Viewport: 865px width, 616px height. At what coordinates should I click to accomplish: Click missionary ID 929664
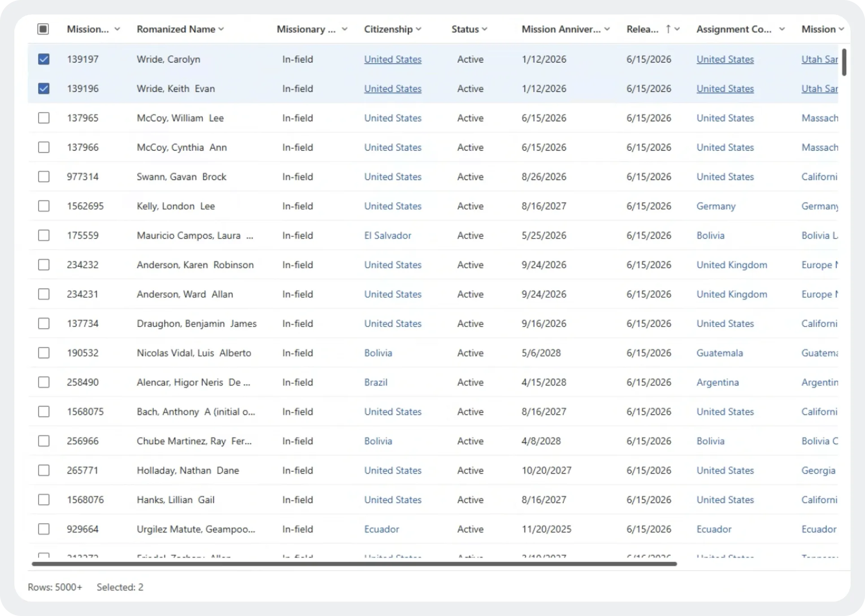pyautogui.click(x=83, y=529)
